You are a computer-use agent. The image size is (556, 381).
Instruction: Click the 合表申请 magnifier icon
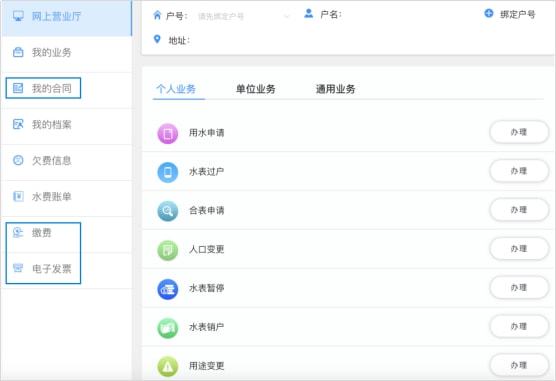[167, 211]
